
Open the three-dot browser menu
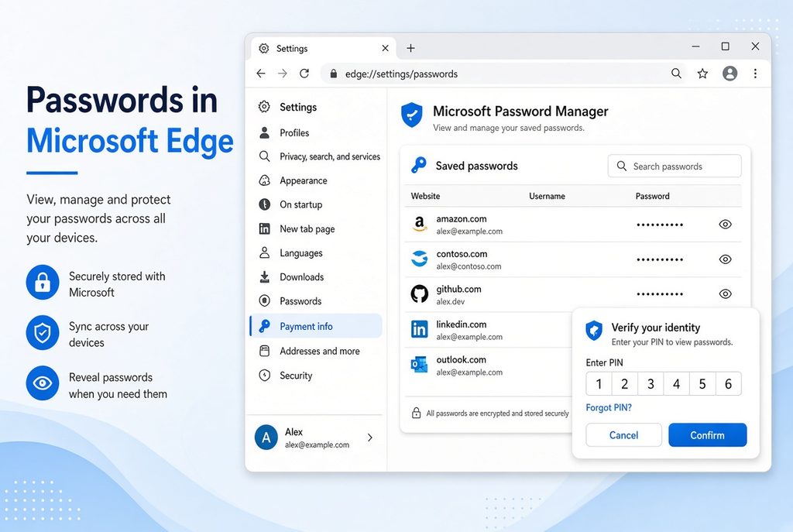pyautogui.click(x=755, y=74)
